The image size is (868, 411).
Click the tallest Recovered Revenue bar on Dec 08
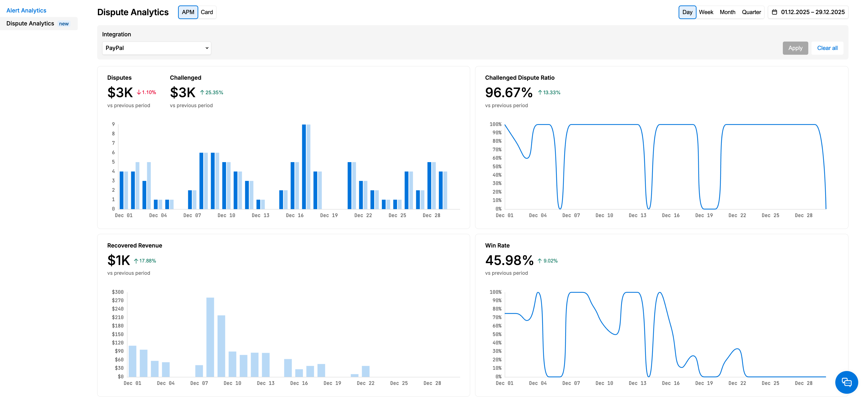pos(210,337)
